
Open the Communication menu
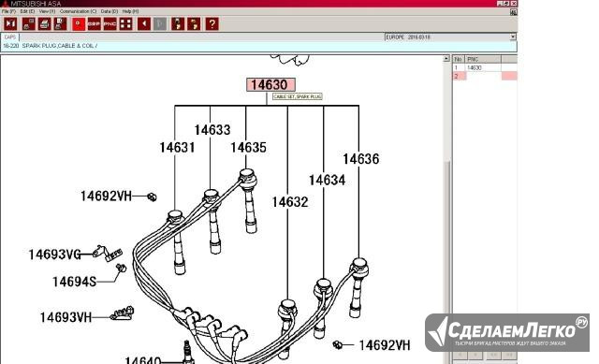pos(78,11)
